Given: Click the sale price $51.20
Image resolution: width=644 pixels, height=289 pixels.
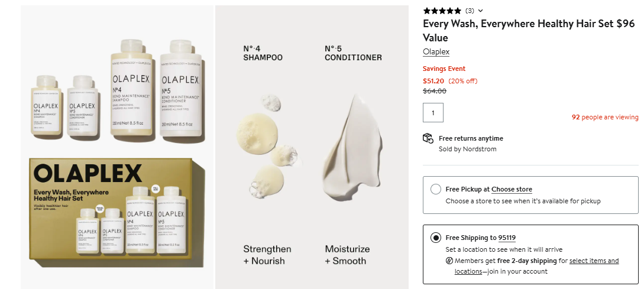Looking at the screenshot, I should pyautogui.click(x=433, y=81).
